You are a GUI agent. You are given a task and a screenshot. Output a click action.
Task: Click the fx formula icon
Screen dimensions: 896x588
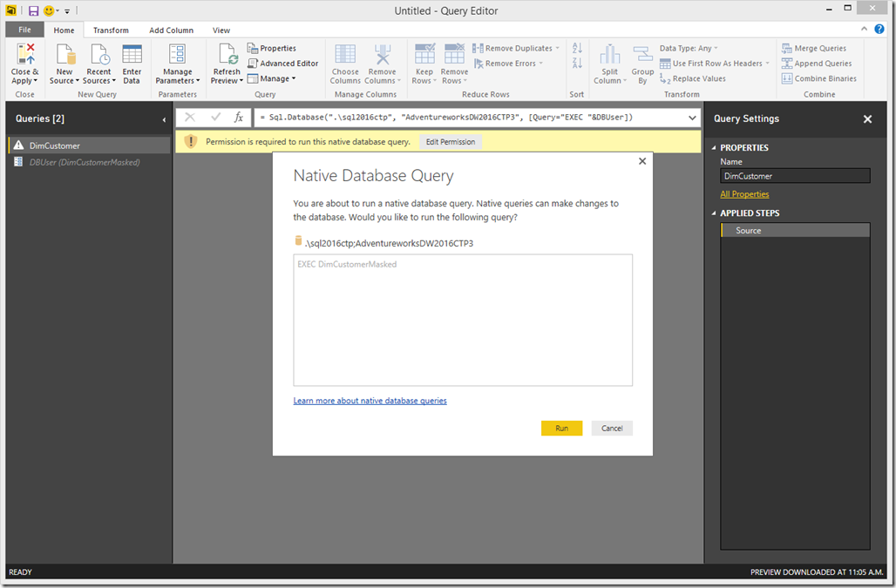[x=238, y=118]
